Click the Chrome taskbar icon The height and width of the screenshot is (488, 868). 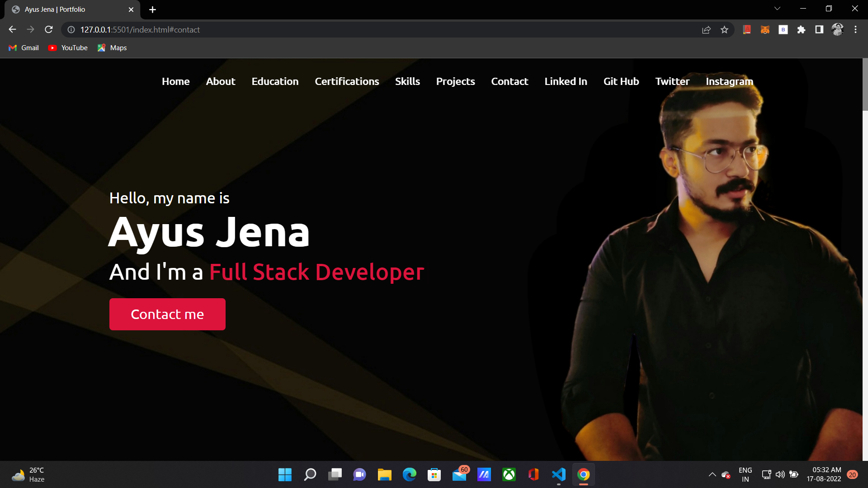(584, 474)
